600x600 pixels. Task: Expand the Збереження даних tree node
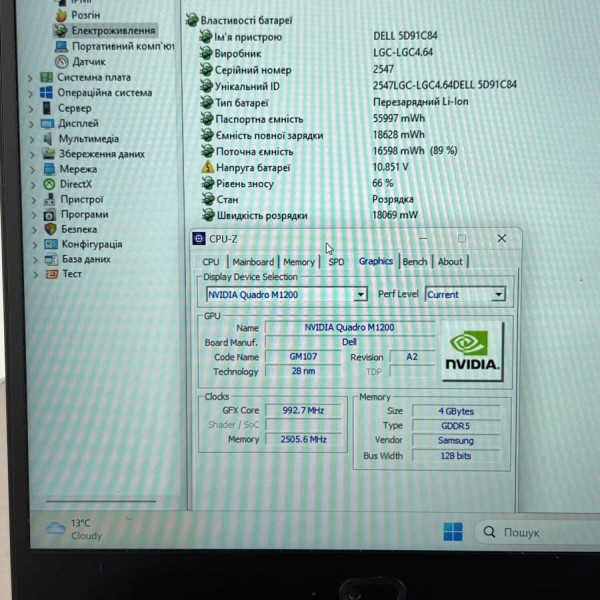point(33,155)
